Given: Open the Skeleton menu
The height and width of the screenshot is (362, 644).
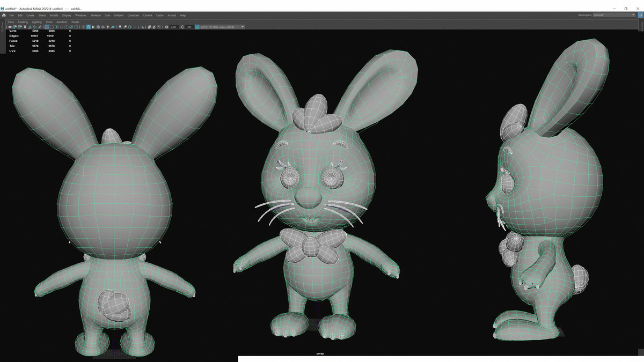Looking at the screenshot, I should tap(94, 15).
